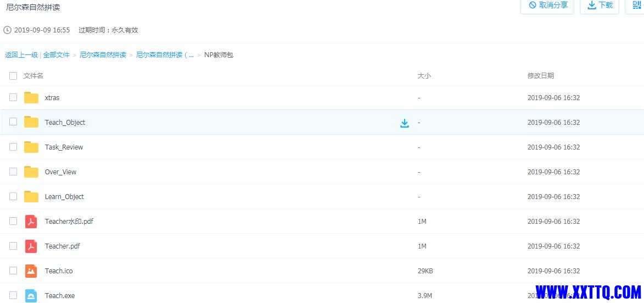Viewport: 644px width, 303px height.
Task: Tick the select-all checkbox beside 文件名
Action: pyautogui.click(x=13, y=76)
